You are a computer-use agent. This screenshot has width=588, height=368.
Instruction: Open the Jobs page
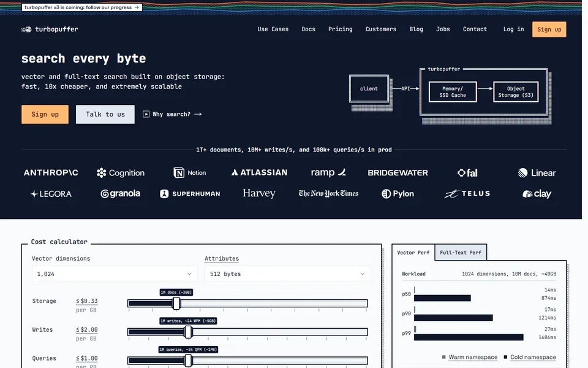pos(443,29)
